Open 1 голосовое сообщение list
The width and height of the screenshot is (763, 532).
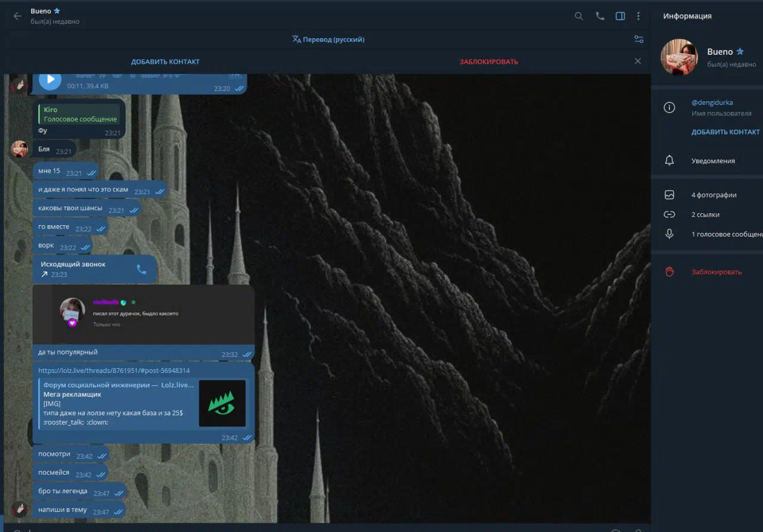pyautogui.click(x=727, y=234)
